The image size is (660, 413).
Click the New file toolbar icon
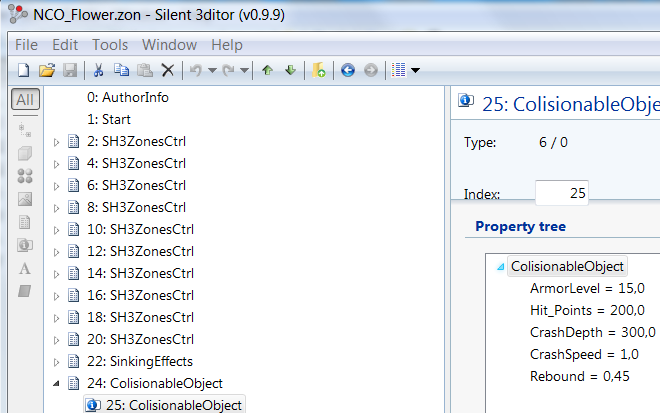point(23,70)
